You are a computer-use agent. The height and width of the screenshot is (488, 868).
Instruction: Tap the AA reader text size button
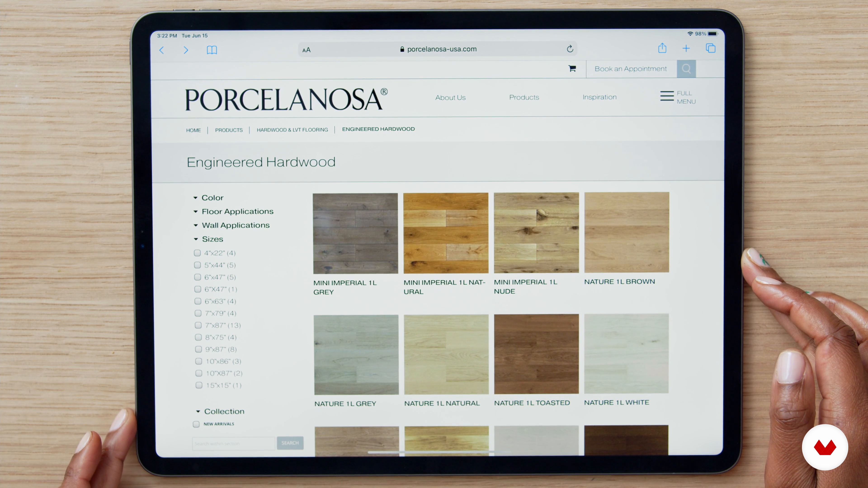pyautogui.click(x=306, y=50)
